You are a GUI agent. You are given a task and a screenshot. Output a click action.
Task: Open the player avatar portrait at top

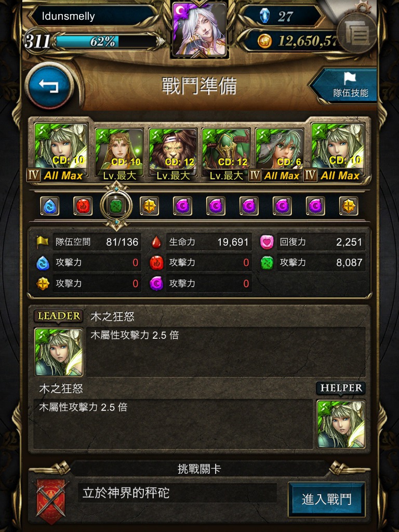[199, 29]
